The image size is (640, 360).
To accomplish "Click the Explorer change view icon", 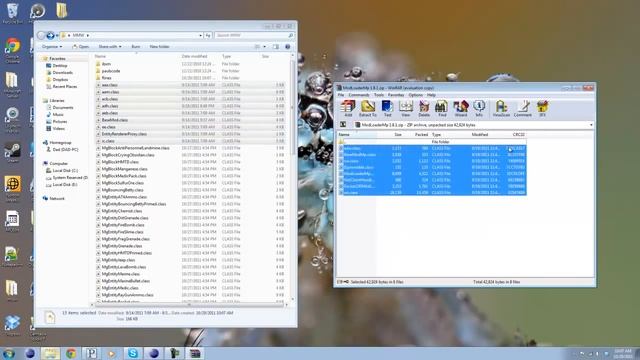I will pyautogui.click(x=257, y=47).
